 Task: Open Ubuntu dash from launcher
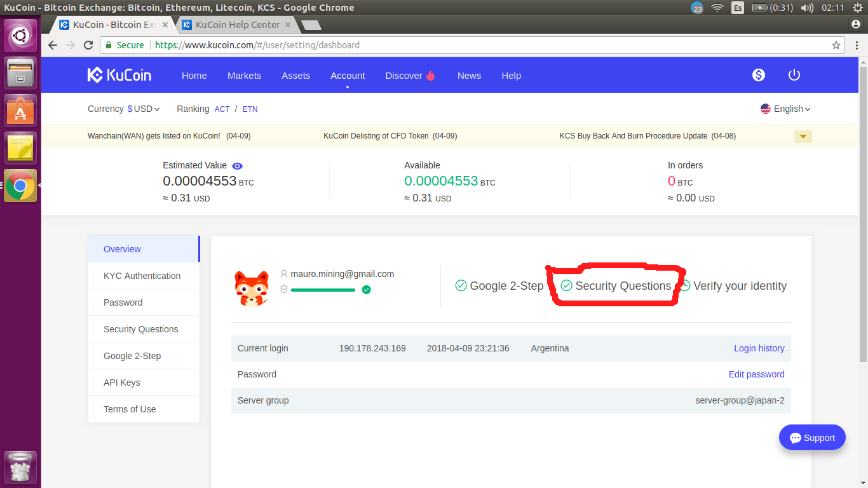pos(20,36)
